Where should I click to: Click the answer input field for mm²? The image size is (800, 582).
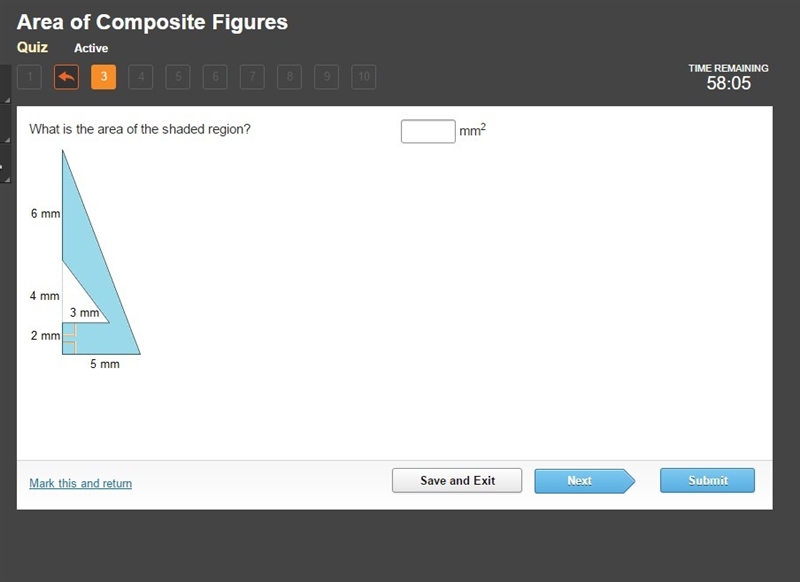428,132
